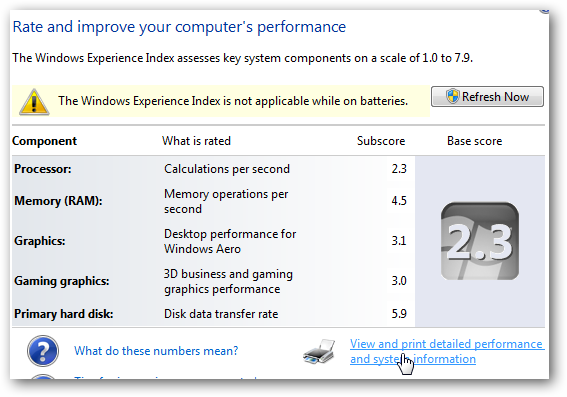This screenshot has height=397, width=567.
Task: Click the yellow warning triangle icon
Action: [x=34, y=102]
